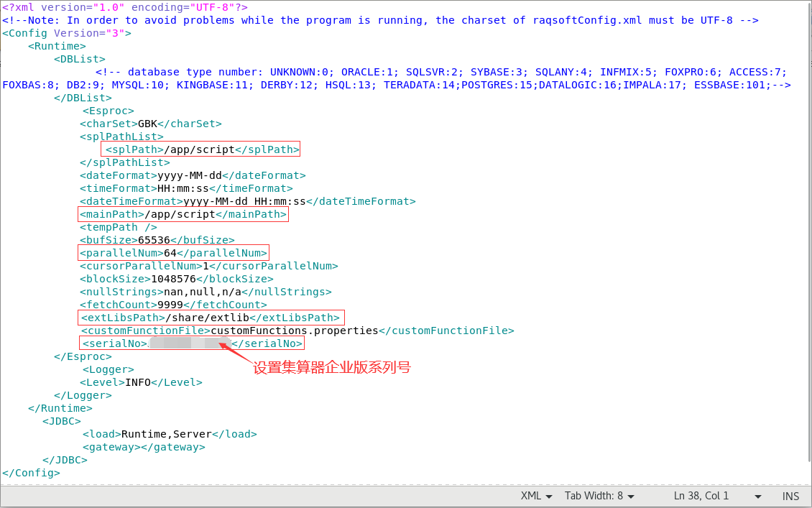Click the closing Runtime tag
Image resolution: width=812 pixels, height=508 pixels.
click(60, 409)
